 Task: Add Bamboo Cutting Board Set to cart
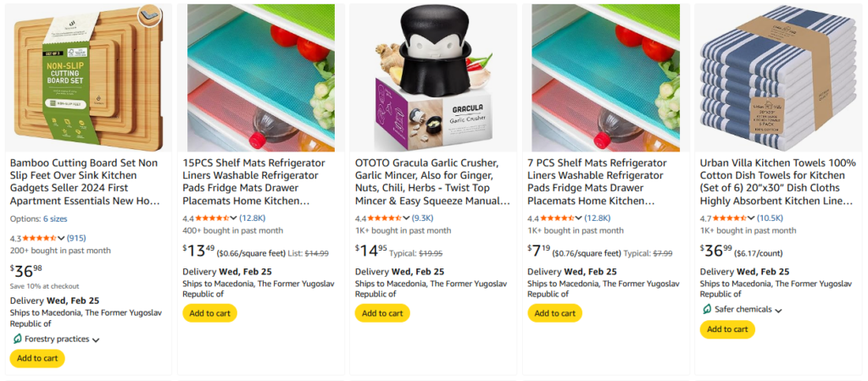pos(37,358)
